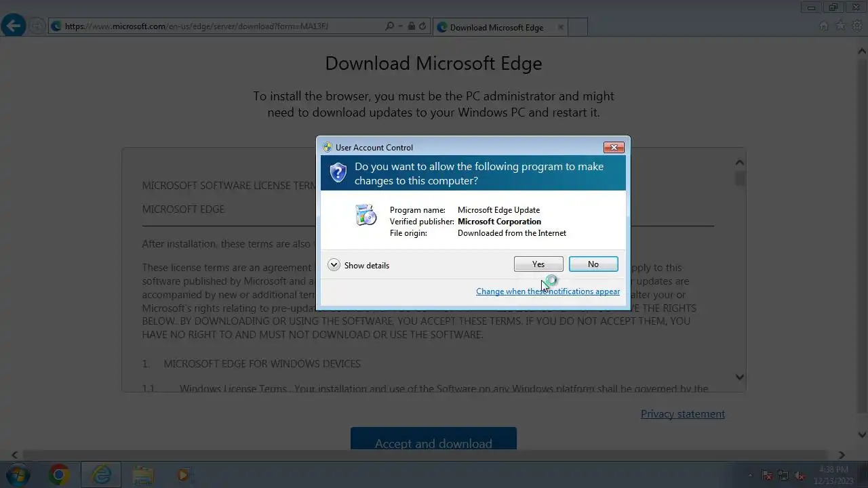
Task: Click page horizontal scrollbar right arrow
Action: tap(842, 455)
